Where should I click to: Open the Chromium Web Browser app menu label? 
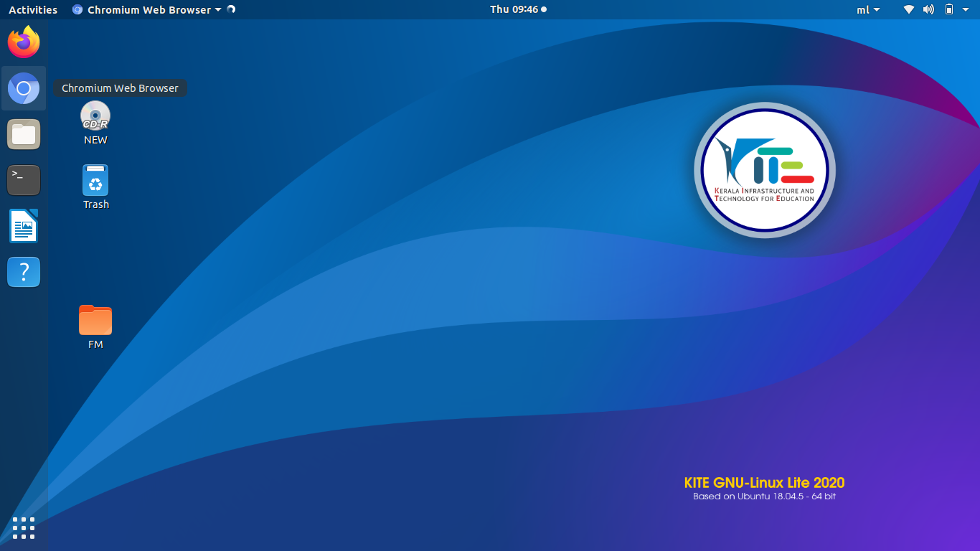tap(149, 10)
